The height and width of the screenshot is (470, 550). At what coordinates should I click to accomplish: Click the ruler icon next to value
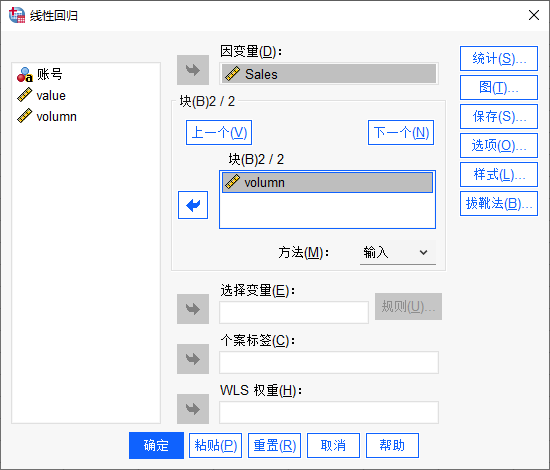(x=25, y=95)
